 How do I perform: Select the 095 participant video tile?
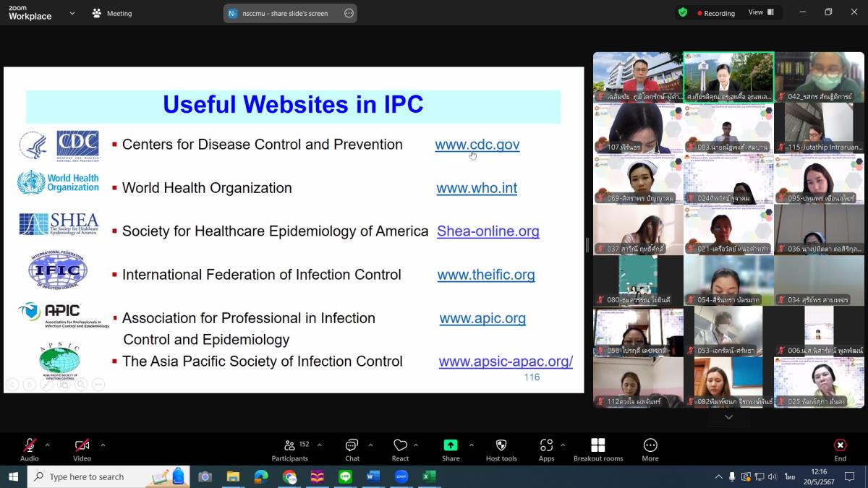pyautogui.click(x=819, y=179)
